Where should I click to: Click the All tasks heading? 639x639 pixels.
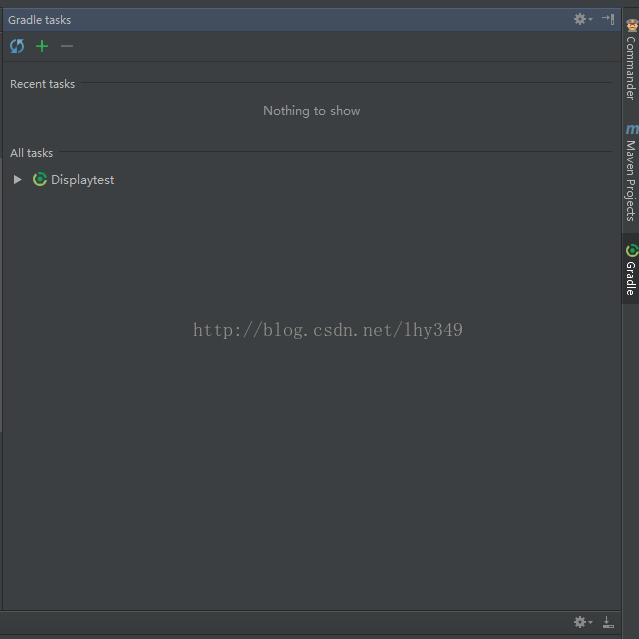31,153
